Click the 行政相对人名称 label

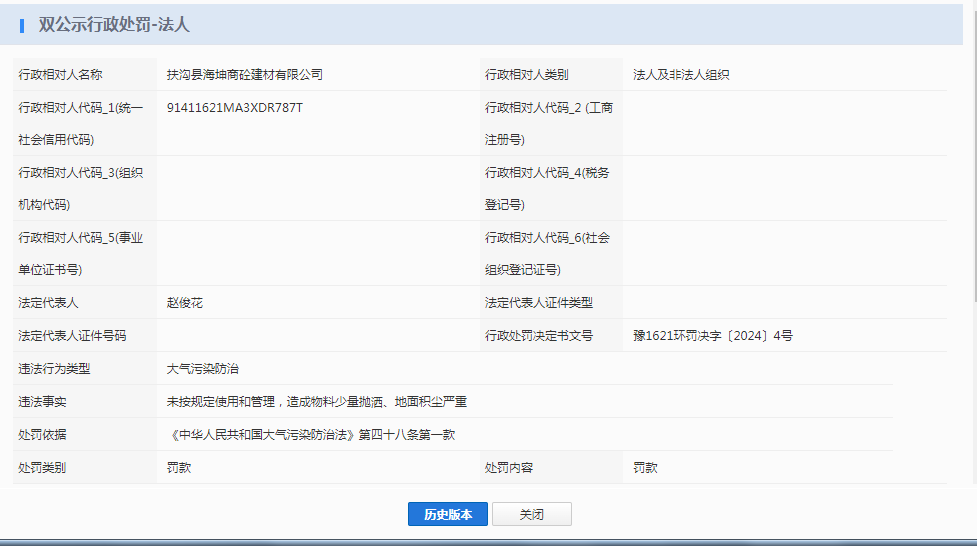pos(60,75)
